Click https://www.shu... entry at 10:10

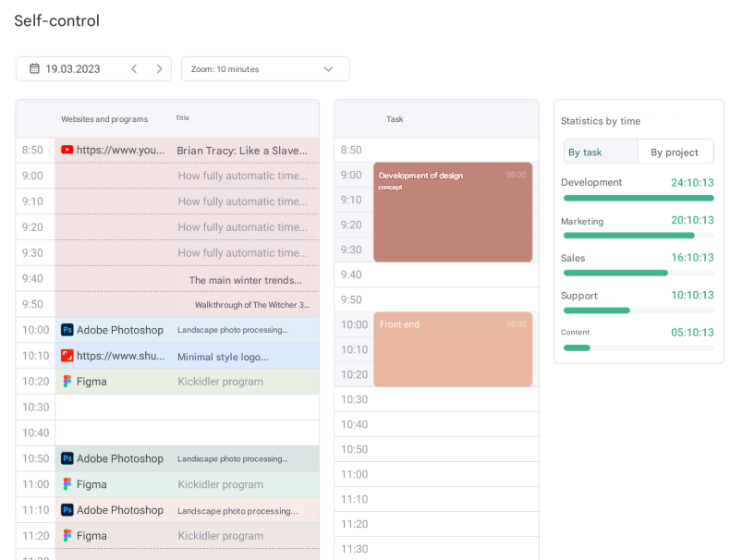tap(120, 356)
